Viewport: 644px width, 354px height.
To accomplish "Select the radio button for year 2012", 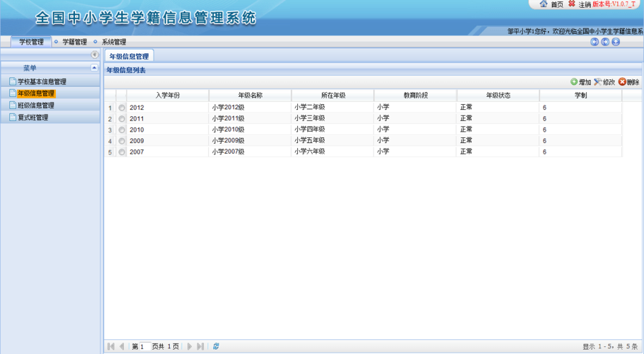I will (x=122, y=108).
